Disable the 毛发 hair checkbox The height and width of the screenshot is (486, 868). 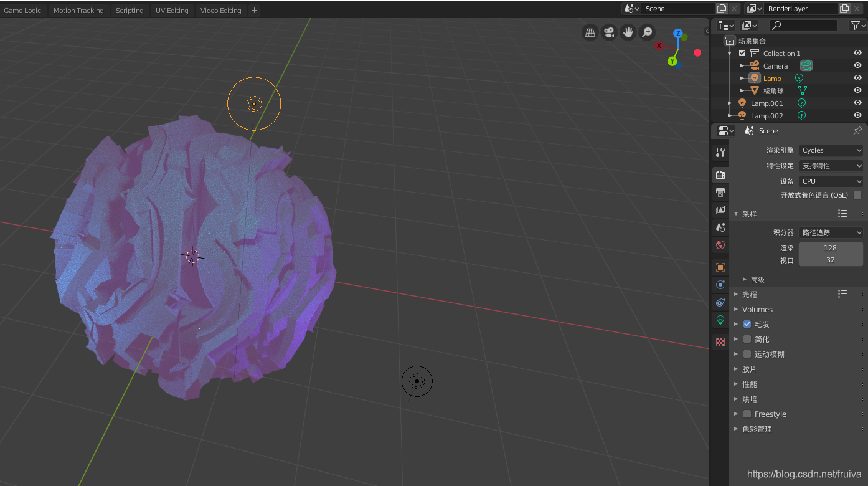pos(747,324)
